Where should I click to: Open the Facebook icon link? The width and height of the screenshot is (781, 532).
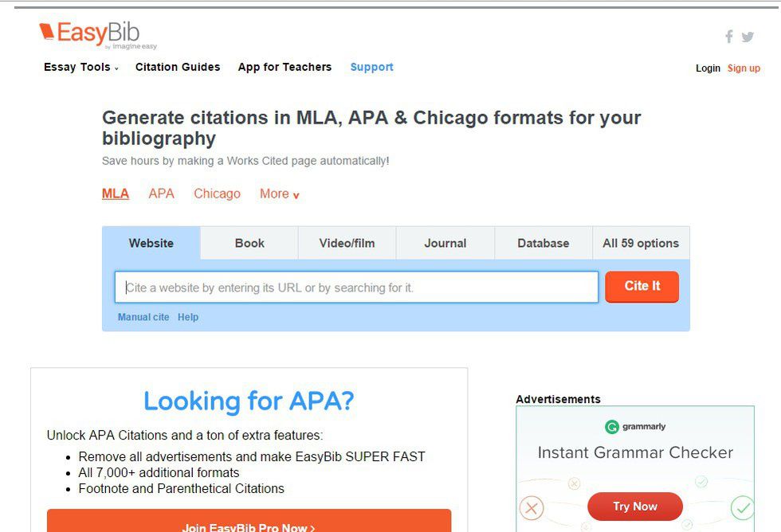pos(728,37)
